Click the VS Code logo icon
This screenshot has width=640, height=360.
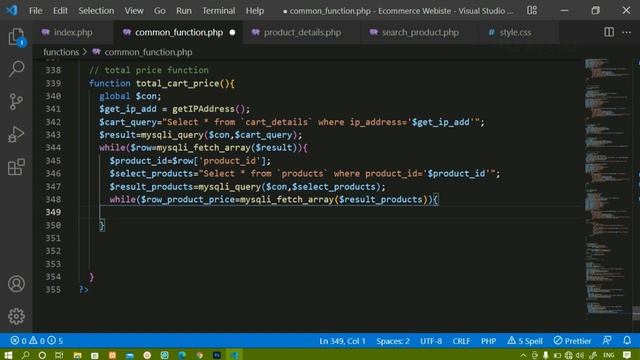(x=11, y=10)
